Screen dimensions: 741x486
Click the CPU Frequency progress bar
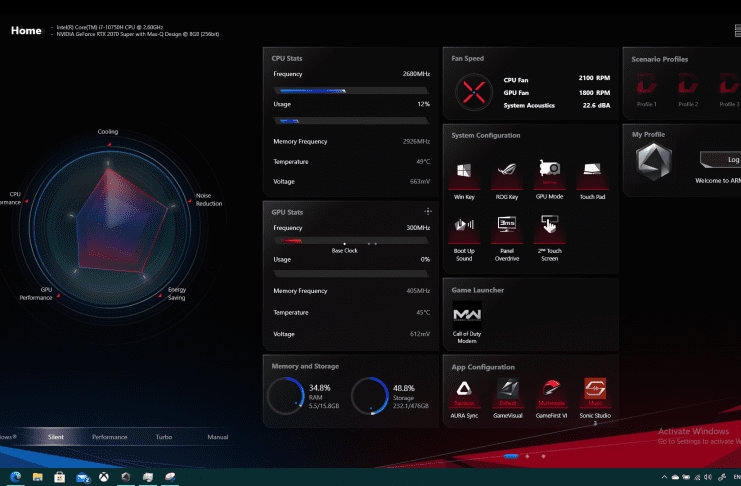[x=351, y=90]
